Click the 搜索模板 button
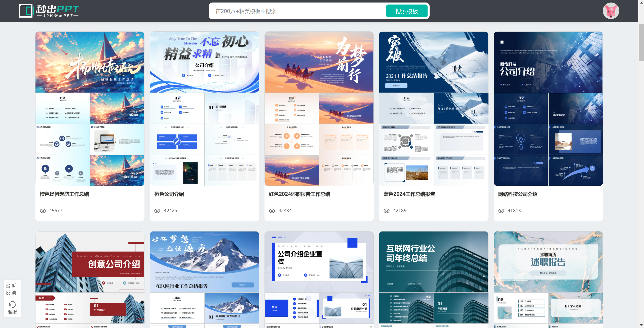This screenshot has height=328, width=644. coord(406,11)
